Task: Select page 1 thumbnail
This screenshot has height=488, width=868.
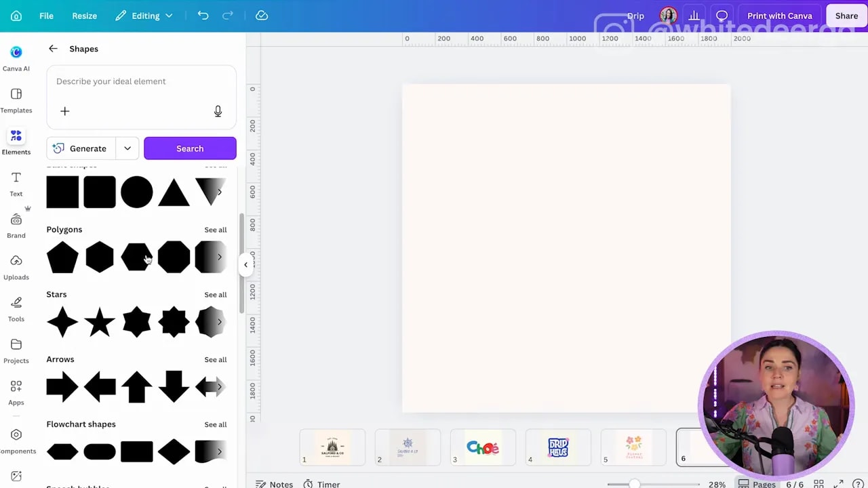Action: (332, 447)
